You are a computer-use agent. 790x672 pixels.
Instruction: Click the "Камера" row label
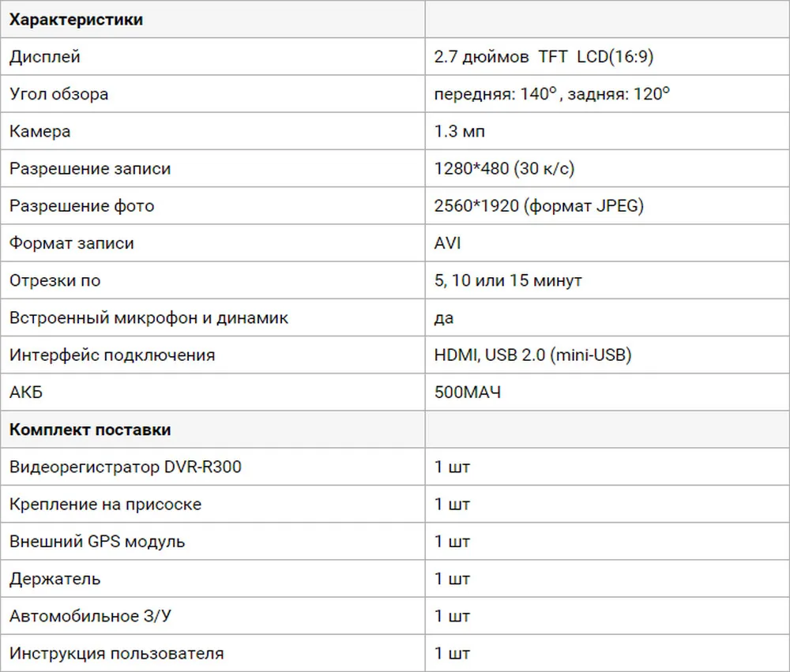(40, 131)
